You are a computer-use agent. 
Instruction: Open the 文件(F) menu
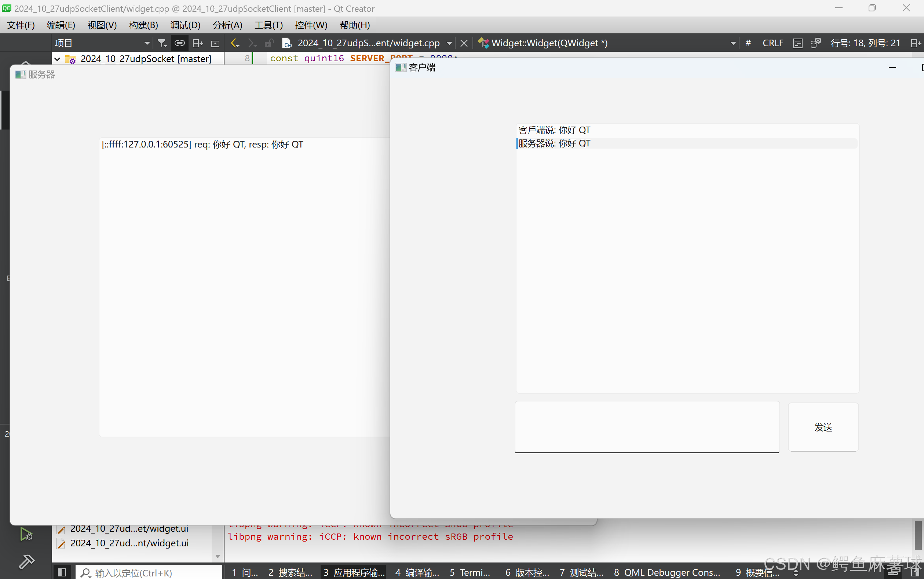point(21,25)
